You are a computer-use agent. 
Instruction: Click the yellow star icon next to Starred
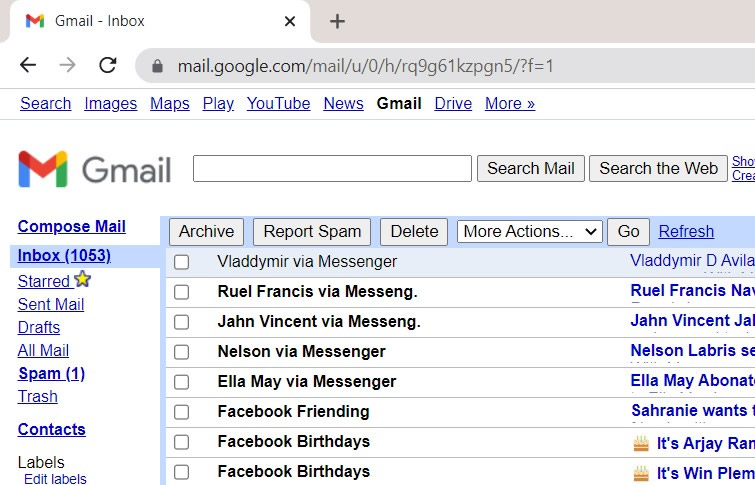(x=83, y=279)
